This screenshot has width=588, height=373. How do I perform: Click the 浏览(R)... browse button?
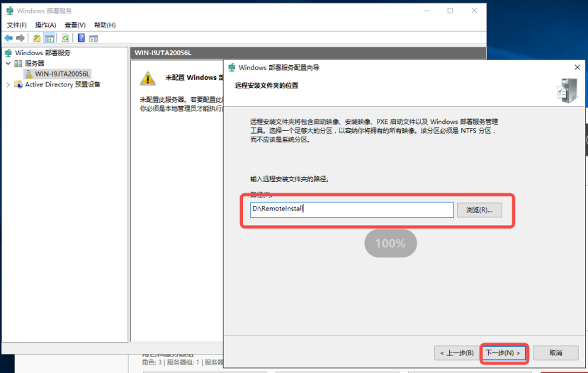click(479, 210)
